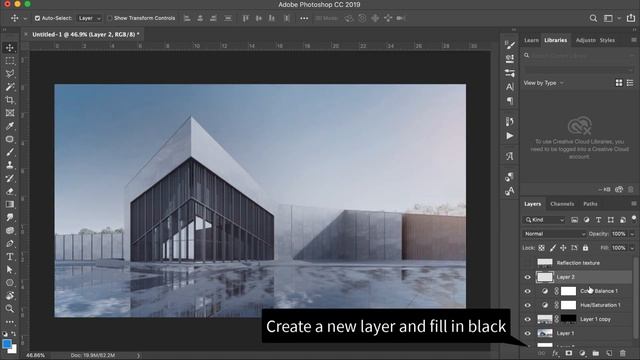
Task: Click the Layer 1 copy black mask thumbnail
Action: pyautogui.click(x=569, y=319)
